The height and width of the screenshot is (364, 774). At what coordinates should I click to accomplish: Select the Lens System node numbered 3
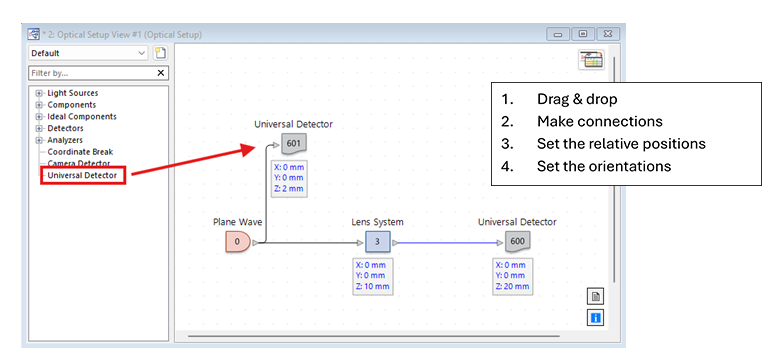click(x=378, y=242)
